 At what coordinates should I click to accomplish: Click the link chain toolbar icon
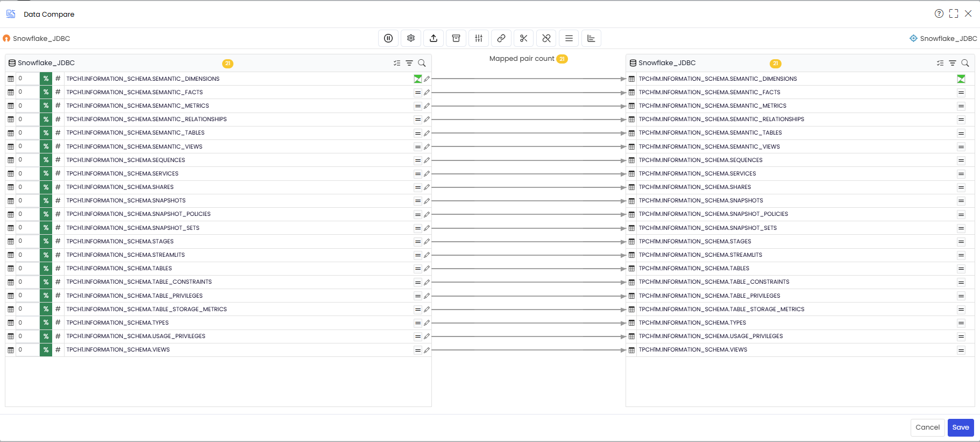(501, 38)
